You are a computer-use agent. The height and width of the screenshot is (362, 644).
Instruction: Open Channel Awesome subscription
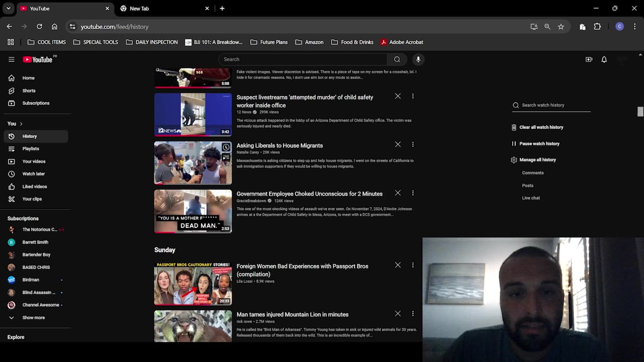(x=35, y=305)
